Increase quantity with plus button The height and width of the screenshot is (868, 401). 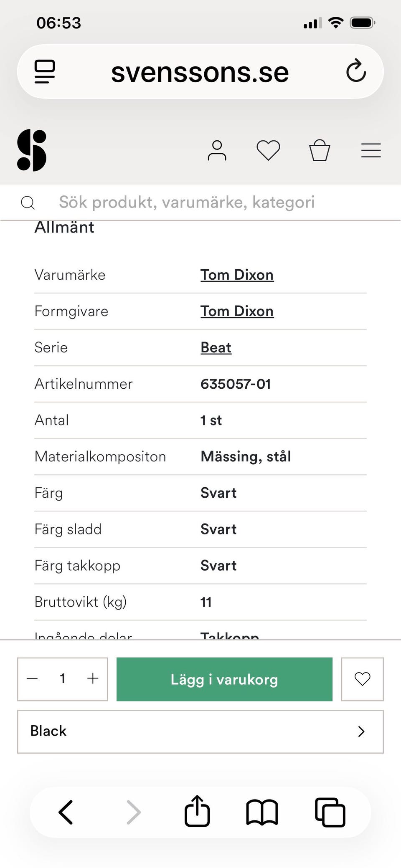pyautogui.click(x=93, y=678)
